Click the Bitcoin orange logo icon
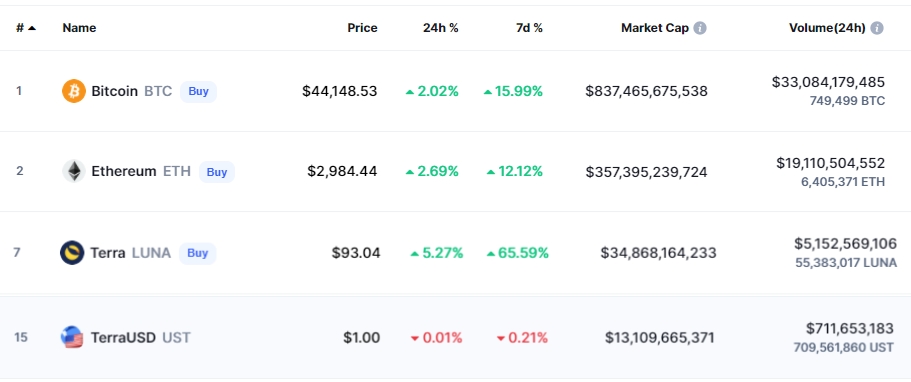This screenshot has width=911, height=382. [74, 91]
